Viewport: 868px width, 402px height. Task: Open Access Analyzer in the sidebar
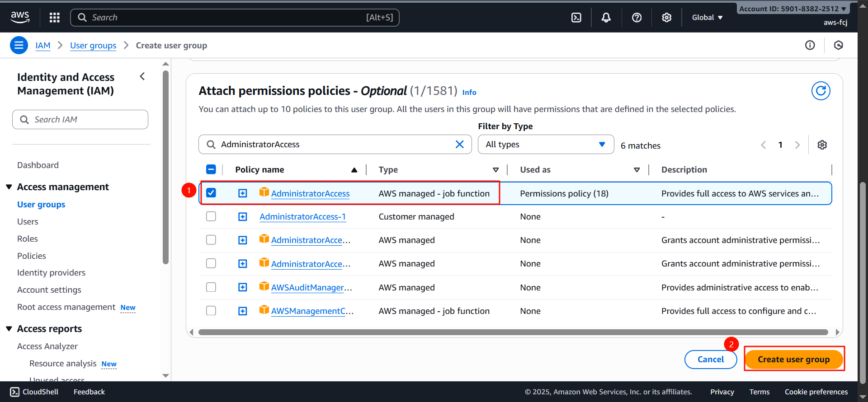click(x=47, y=346)
